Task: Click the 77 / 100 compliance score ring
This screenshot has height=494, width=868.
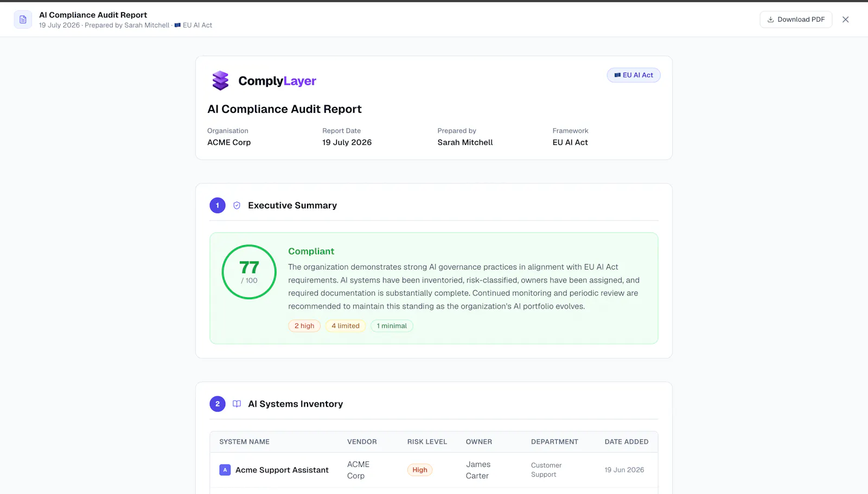Action: pos(249,272)
